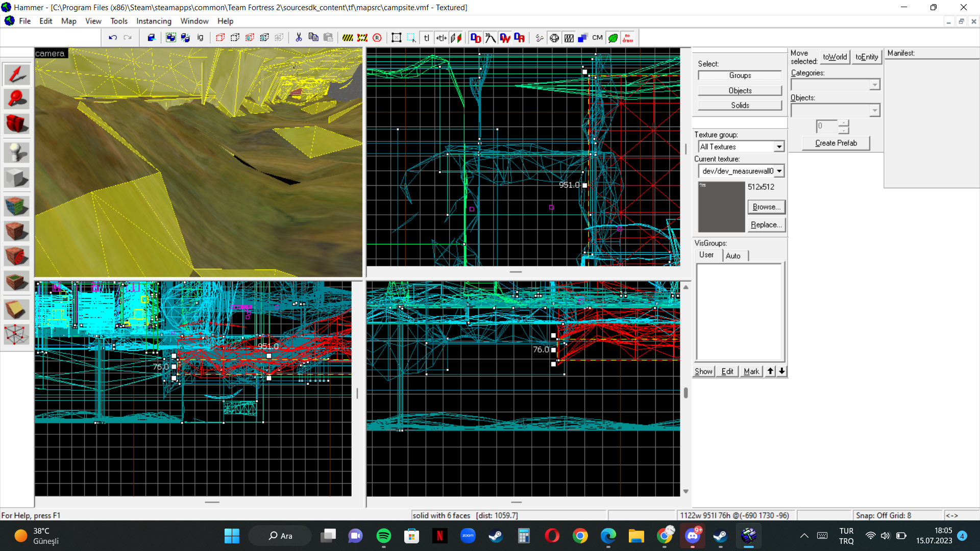Click the Undo arrow in toolbar

[x=113, y=38]
